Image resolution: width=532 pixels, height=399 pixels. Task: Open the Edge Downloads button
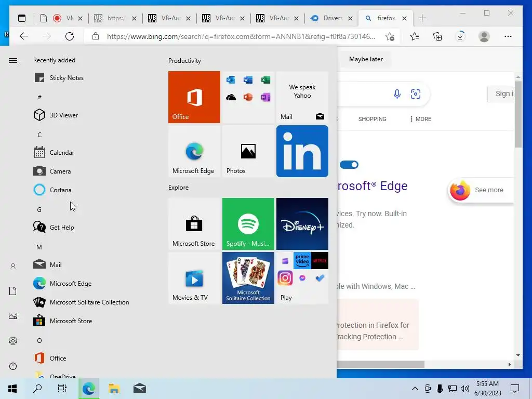click(x=460, y=36)
